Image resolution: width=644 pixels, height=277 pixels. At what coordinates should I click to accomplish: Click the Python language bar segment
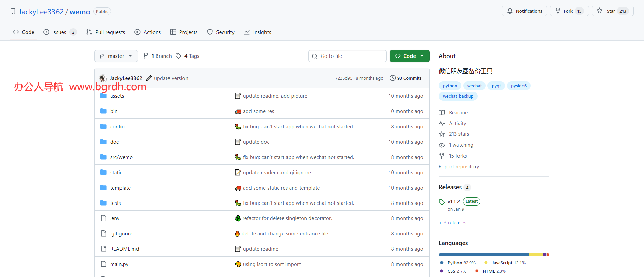point(483,255)
